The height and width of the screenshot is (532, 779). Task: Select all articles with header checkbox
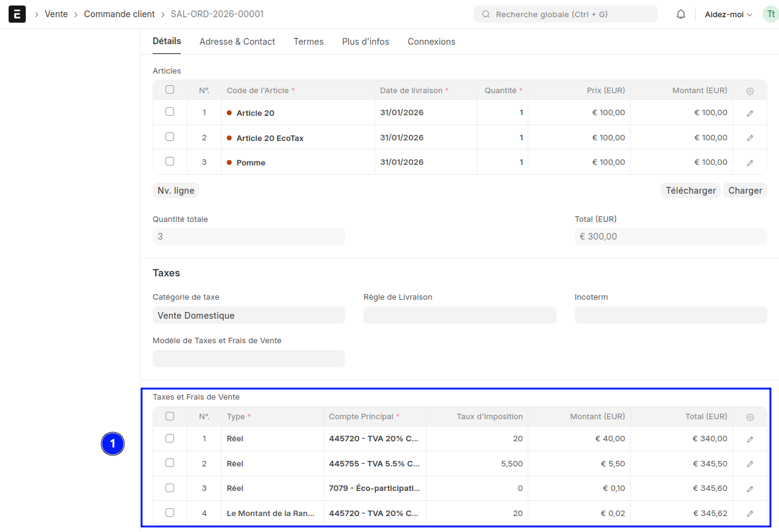(x=170, y=89)
